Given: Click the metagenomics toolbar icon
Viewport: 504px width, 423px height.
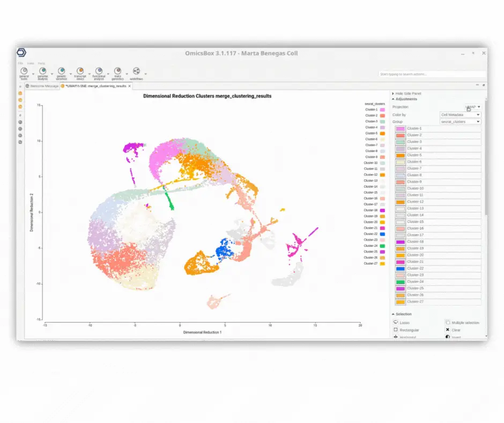Looking at the screenshot, I should click(x=117, y=71).
